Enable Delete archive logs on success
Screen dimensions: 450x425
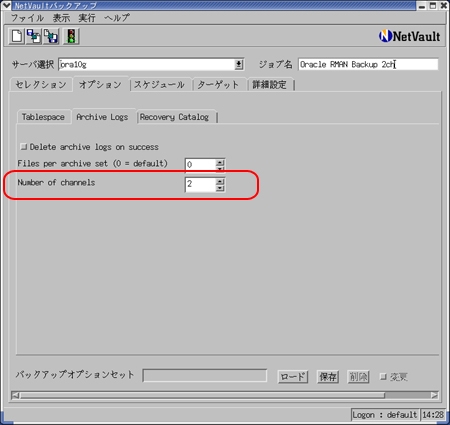click(x=23, y=147)
